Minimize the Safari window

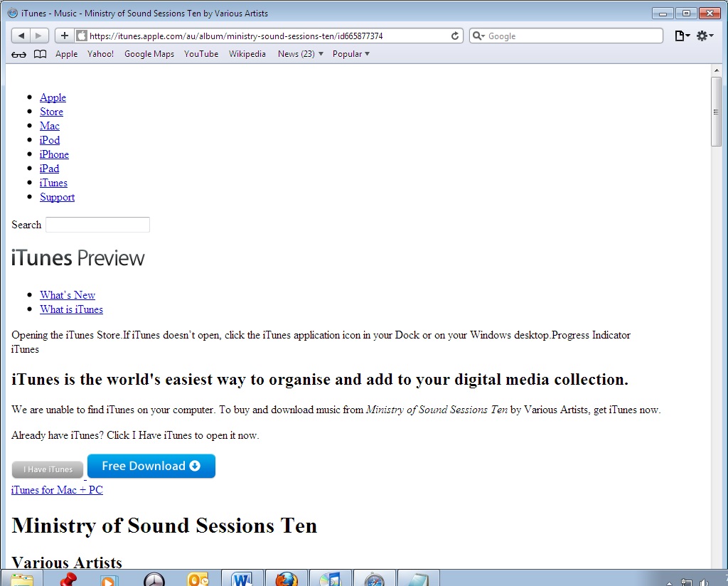coord(663,14)
